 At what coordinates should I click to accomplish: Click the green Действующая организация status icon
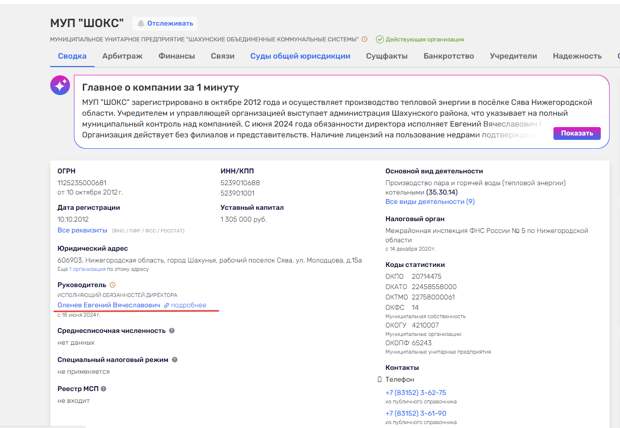click(x=380, y=39)
